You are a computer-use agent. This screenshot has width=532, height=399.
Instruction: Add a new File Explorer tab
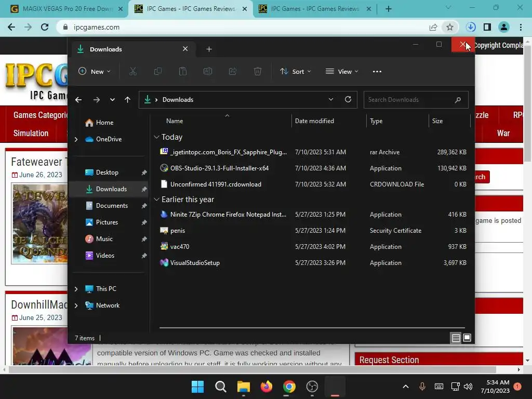(x=209, y=49)
